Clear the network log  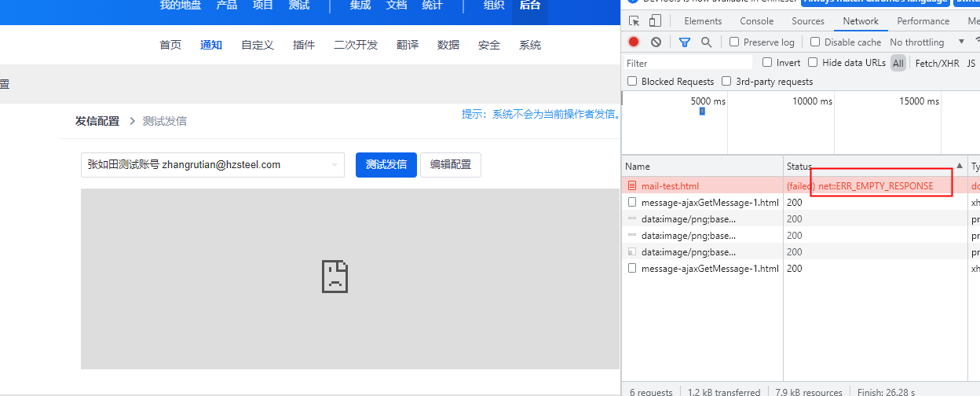coord(656,42)
